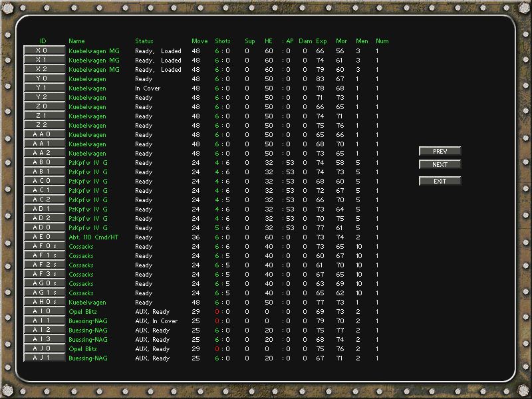Select Cossacks unit A F 0 s button
This screenshot has height=399, width=532.
(44, 246)
